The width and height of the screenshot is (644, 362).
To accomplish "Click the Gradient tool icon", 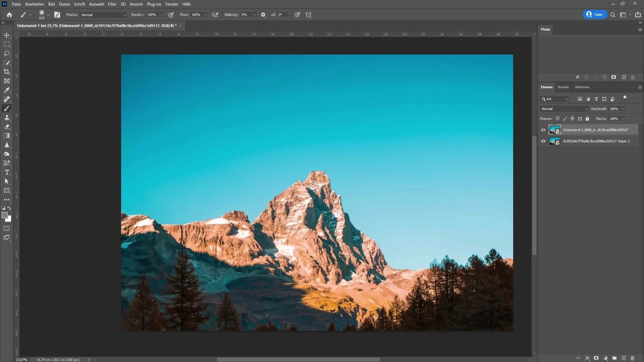I will click(7, 136).
